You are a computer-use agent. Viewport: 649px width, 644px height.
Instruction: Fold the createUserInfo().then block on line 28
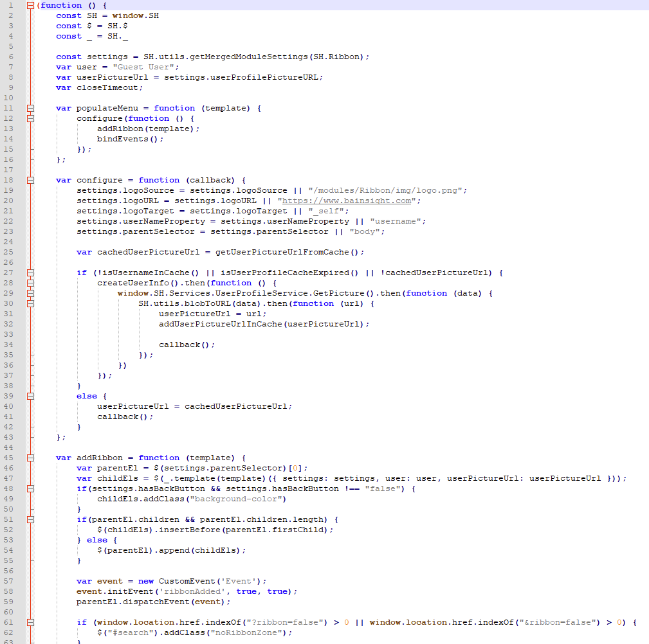[30, 283]
